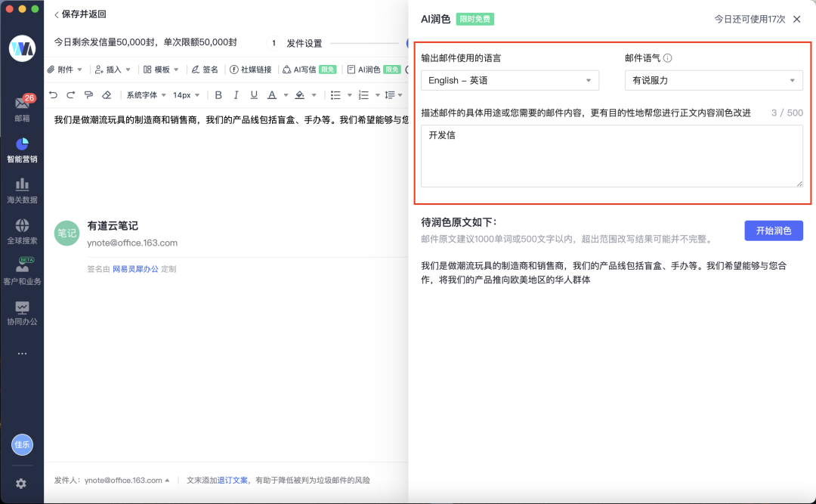816x504 pixels.
Task: Open the font color picker A
Action: pos(271,96)
